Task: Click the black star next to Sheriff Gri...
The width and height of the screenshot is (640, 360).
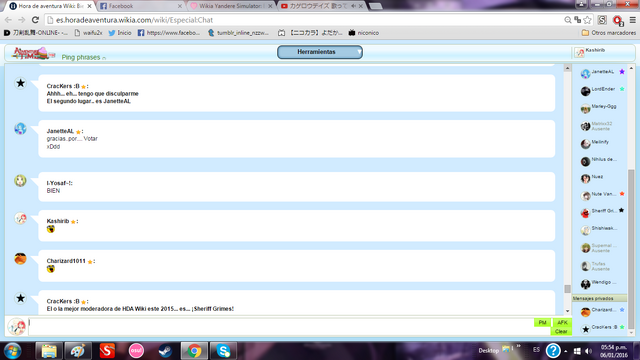Action: [621, 211]
